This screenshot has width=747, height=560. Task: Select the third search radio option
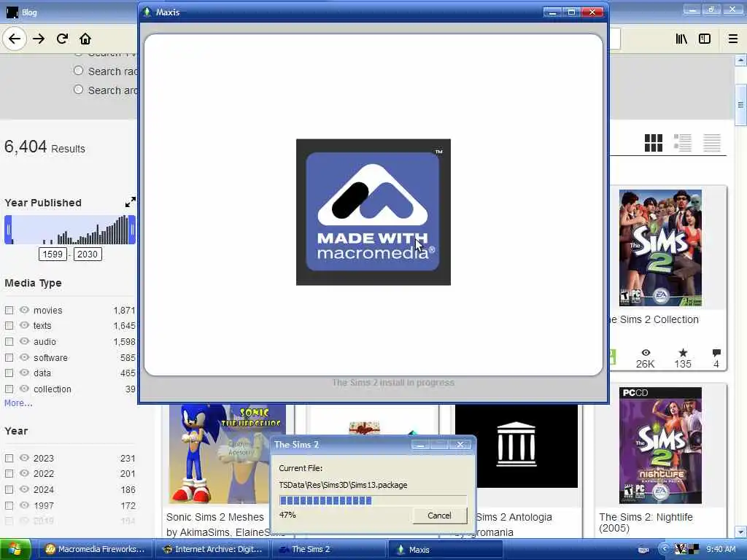pos(78,90)
